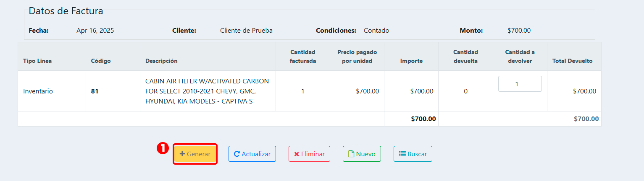Click the plus icon on Generar
Screen dimensions: 644x181
coord(182,154)
